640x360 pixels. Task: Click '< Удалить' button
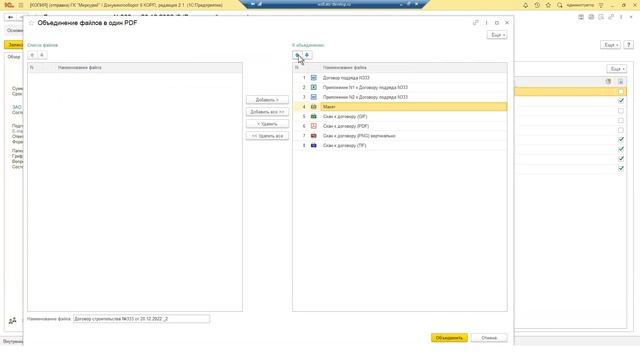pyautogui.click(x=267, y=124)
